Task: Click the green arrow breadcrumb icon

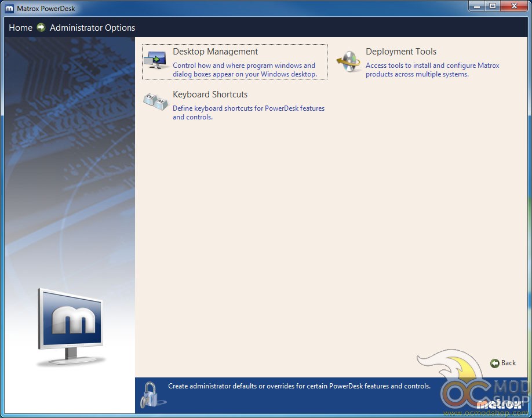Action: (41, 27)
